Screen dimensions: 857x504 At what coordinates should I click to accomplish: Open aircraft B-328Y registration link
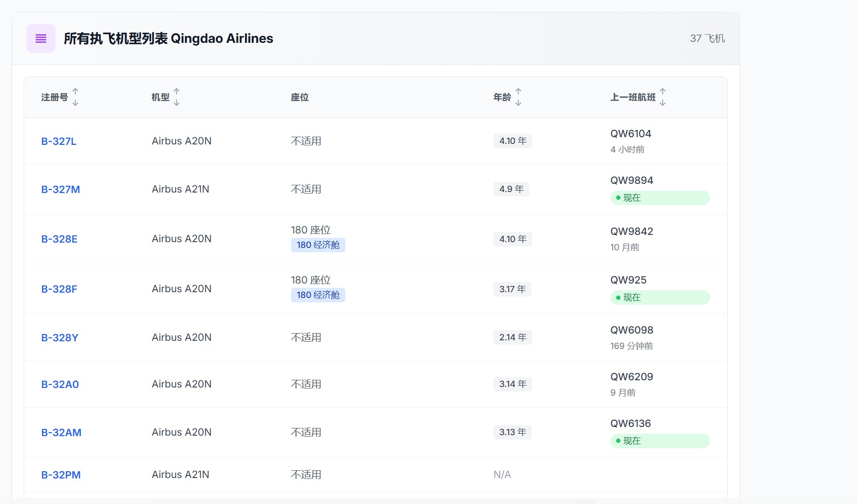[x=60, y=337]
